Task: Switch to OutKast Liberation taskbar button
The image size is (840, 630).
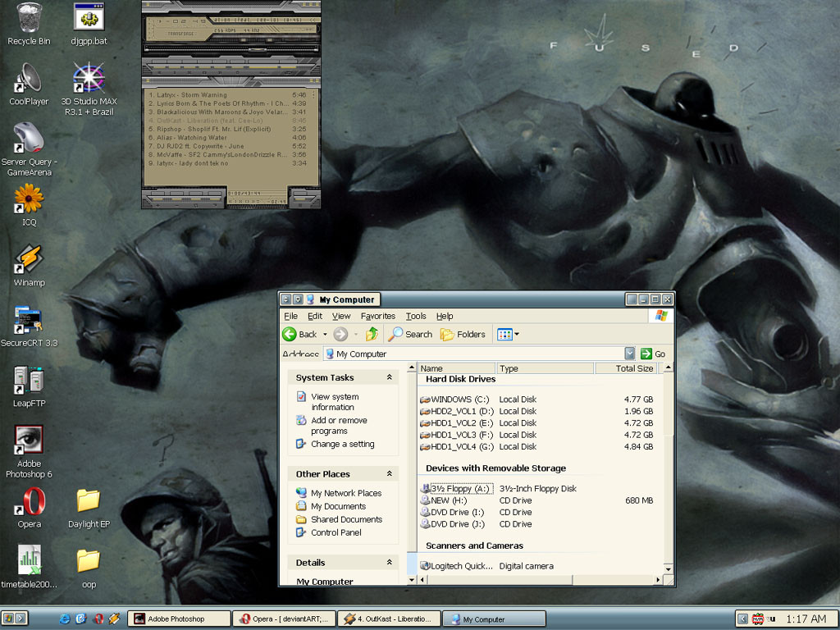Action: click(x=390, y=619)
